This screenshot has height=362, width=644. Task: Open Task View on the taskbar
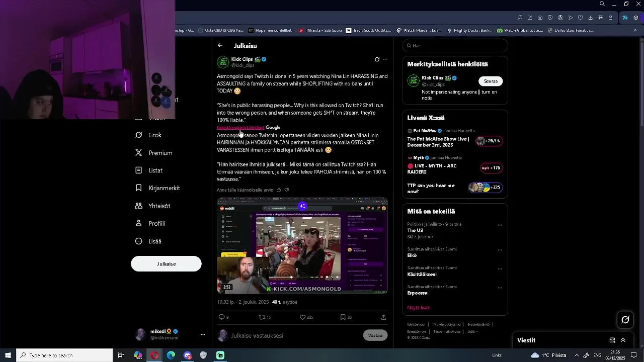[121, 355]
